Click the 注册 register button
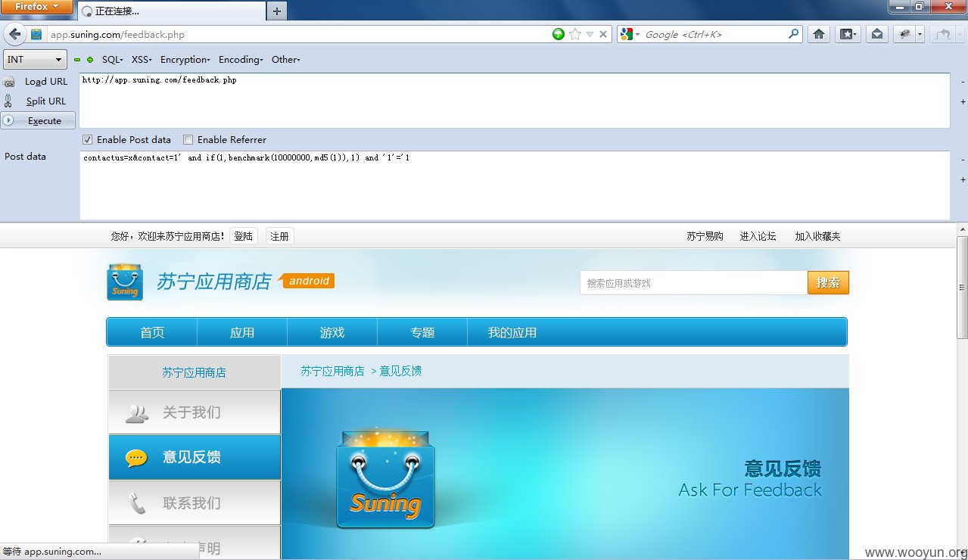 coord(280,236)
